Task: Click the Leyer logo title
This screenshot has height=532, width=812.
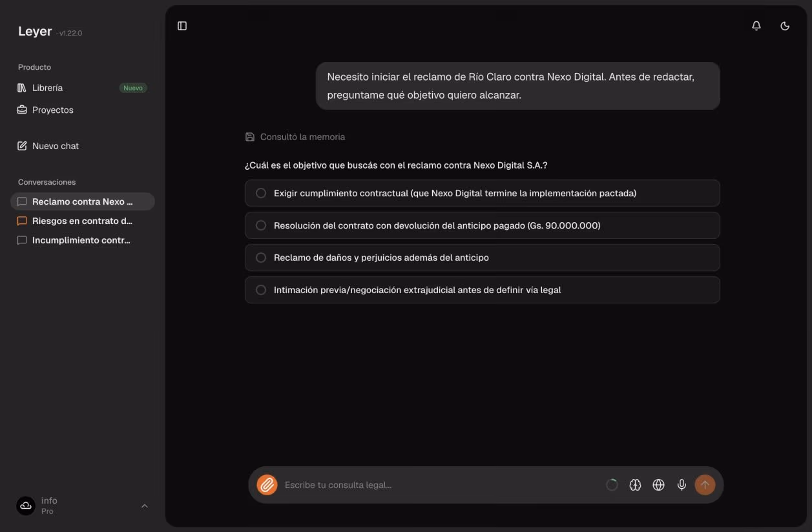Action: 35,32
